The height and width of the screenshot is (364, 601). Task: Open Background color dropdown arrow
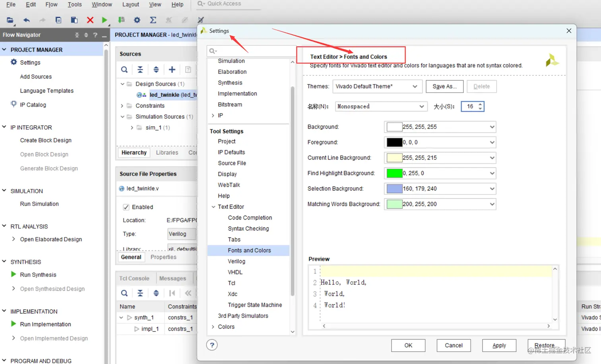click(x=492, y=127)
